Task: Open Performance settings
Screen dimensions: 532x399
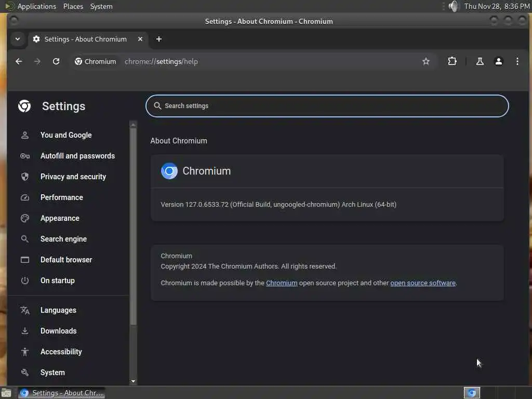Action: coord(61,197)
